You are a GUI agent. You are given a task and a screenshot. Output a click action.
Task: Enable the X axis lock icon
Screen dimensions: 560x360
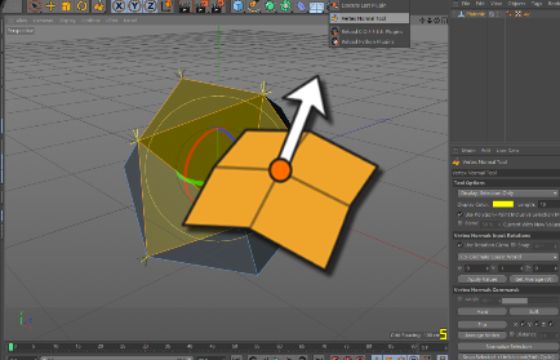pyautogui.click(x=119, y=6)
